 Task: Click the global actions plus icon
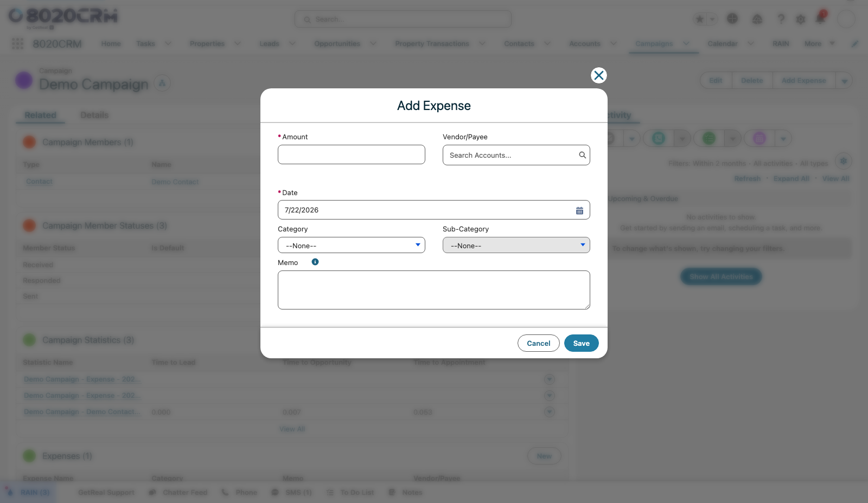click(732, 18)
